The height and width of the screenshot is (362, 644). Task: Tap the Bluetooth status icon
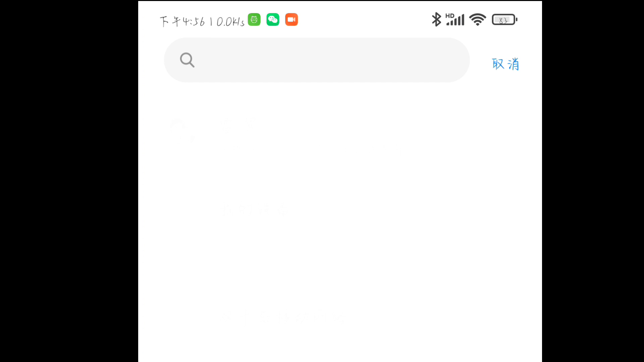(x=436, y=19)
